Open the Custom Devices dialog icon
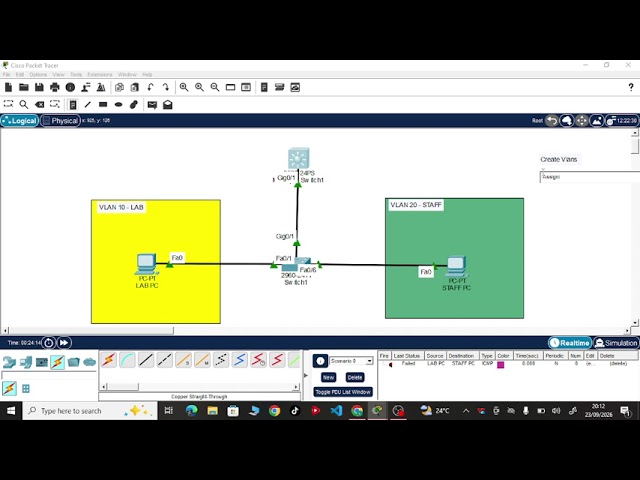 280,87
